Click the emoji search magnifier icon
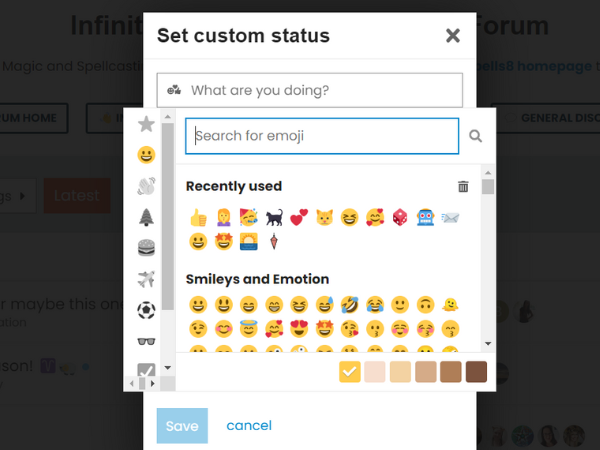 (x=475, y=136)
